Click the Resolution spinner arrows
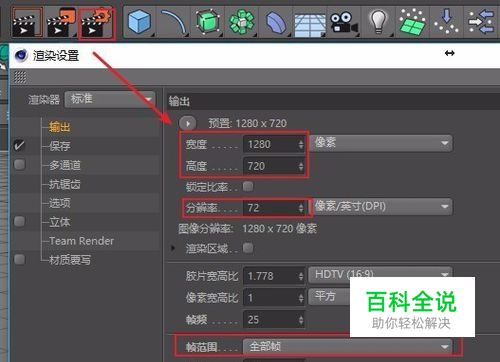Screen dimensions: 500x362 [x=301, y=208]
